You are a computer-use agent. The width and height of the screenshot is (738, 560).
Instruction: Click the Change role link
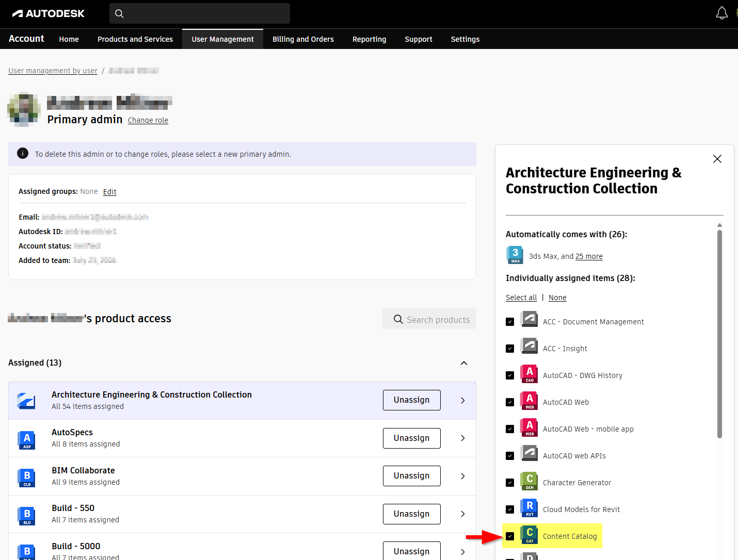pyautogui.click(x=148, y=120)
